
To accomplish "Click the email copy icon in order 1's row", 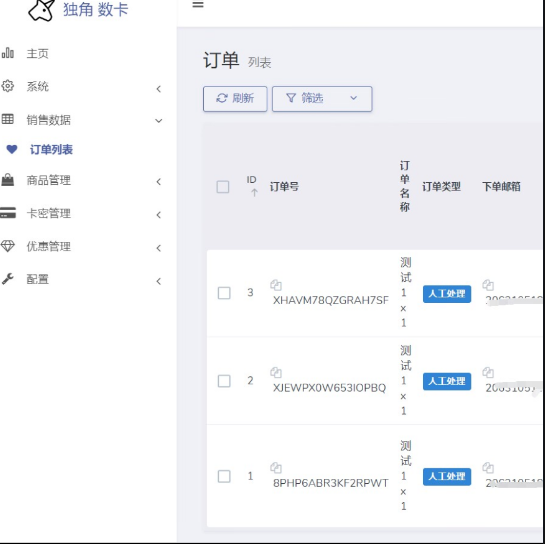I will [488, 468].
